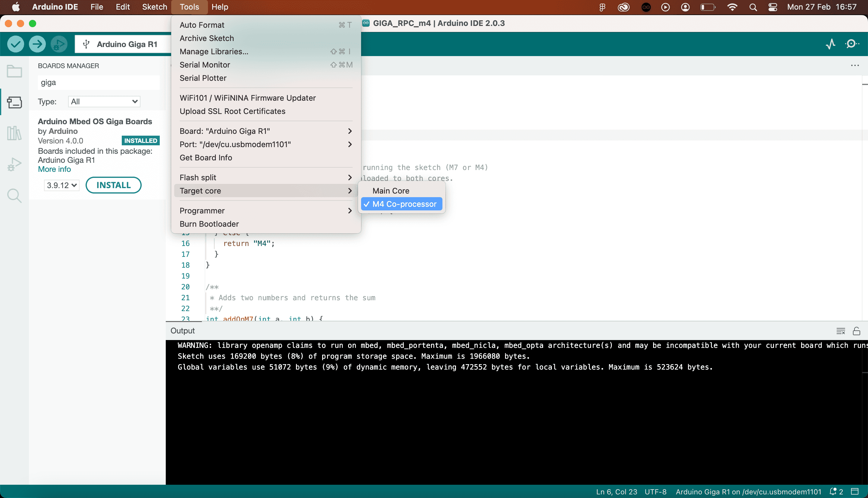Toggle the Output scroll lock icon
868x498 pixels.
point(856,331)
